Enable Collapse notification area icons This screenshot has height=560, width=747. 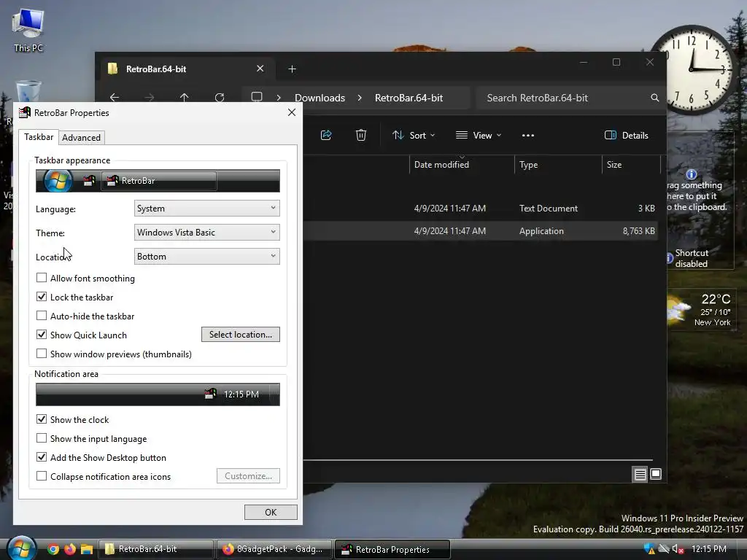[x=42, y=476]
